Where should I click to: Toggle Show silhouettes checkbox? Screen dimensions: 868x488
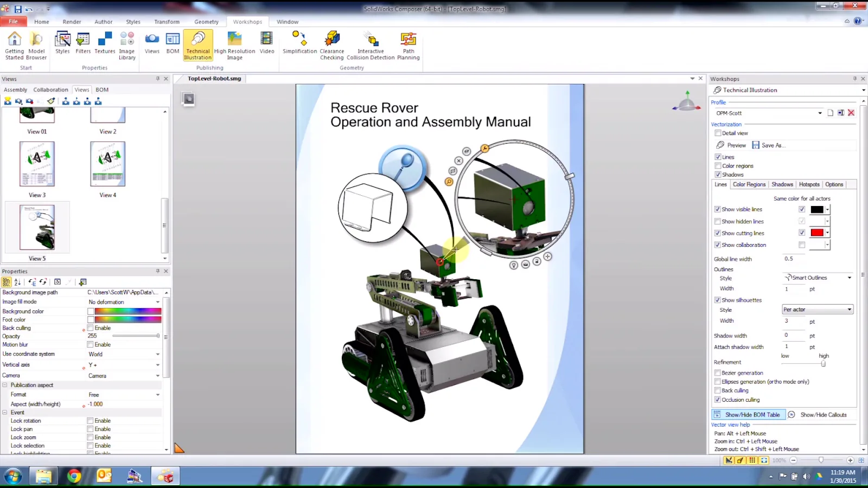coord(718,300)
